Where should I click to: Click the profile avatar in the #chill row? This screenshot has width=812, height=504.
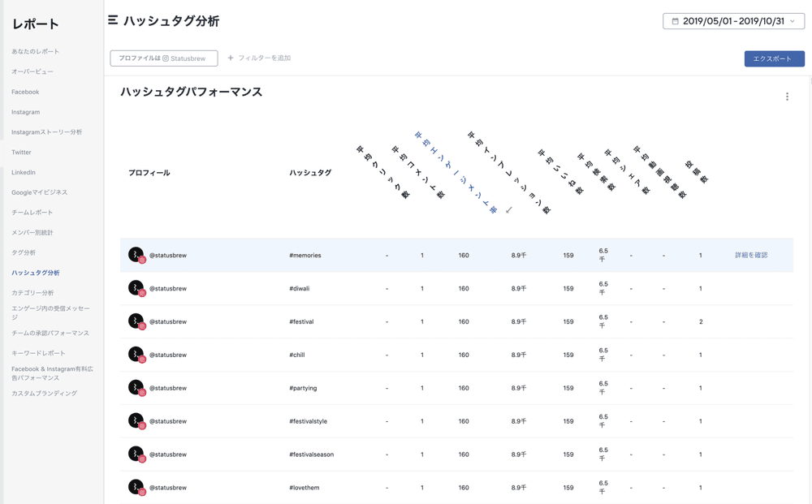click(136, 355)
